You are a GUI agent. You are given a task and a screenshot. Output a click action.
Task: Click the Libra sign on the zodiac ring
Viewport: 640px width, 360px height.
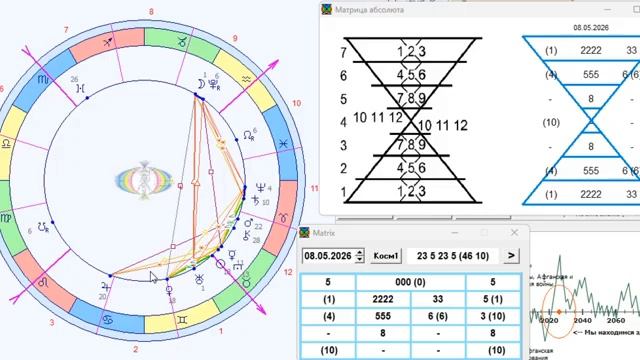click(x=6, y=143)
